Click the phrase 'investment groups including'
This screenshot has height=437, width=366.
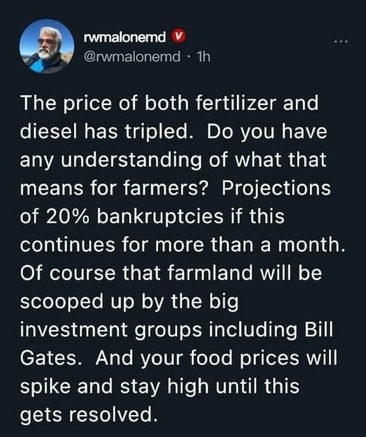coord(158,330)
